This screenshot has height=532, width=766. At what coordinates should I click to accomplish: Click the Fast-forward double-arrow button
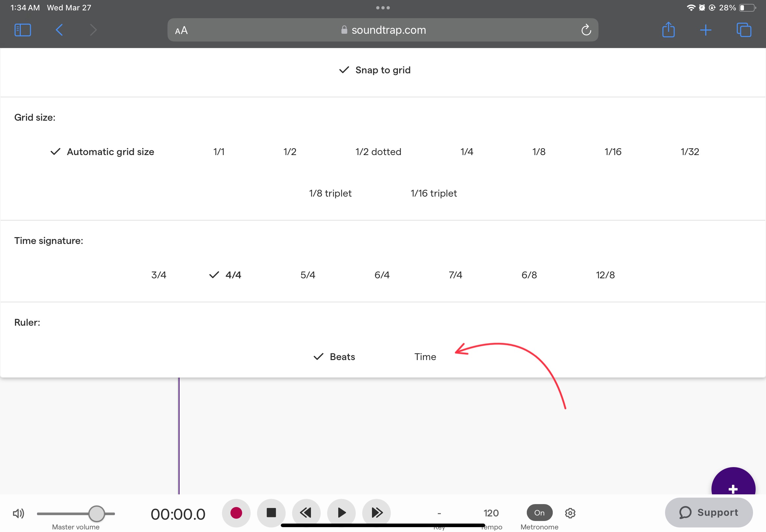click(377, 513)
